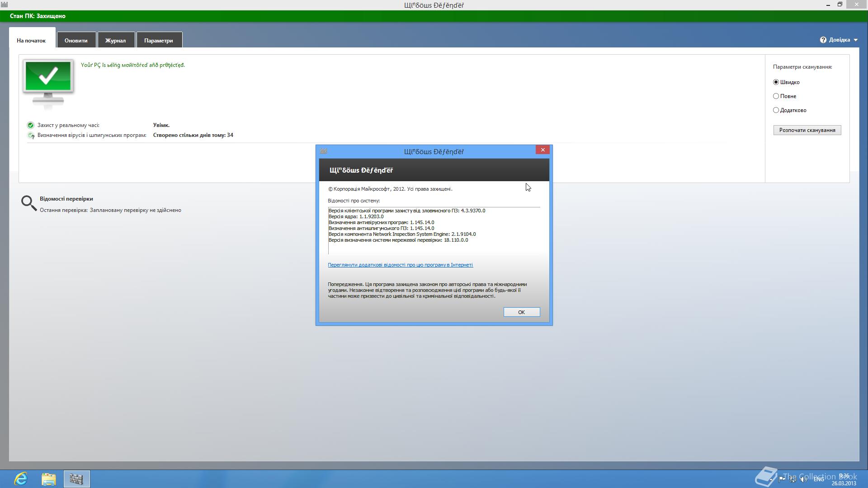This screenshot has height=488, width=868.
Task: Click the taskbar clock and date
Action: click(x=844, y=479)
